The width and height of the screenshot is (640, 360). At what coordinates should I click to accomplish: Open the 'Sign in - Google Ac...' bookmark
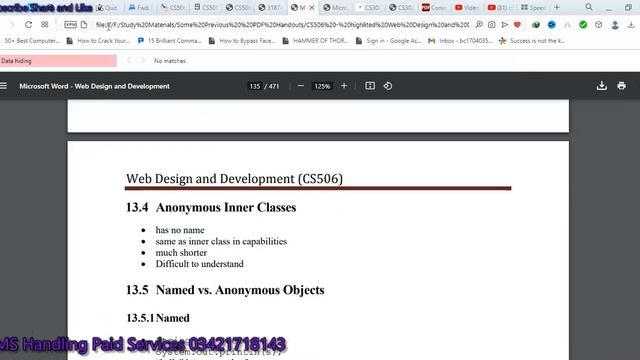coord(389,41)
